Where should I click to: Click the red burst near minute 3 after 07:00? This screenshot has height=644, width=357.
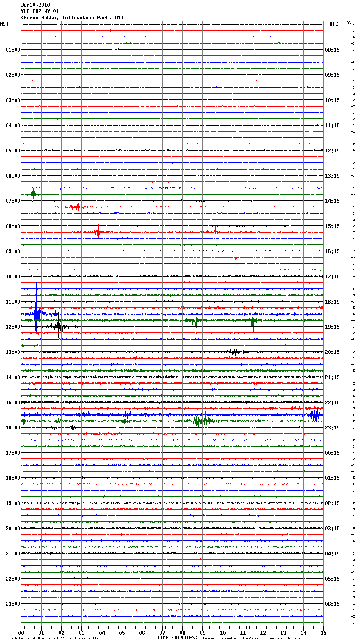pos(76,207)
